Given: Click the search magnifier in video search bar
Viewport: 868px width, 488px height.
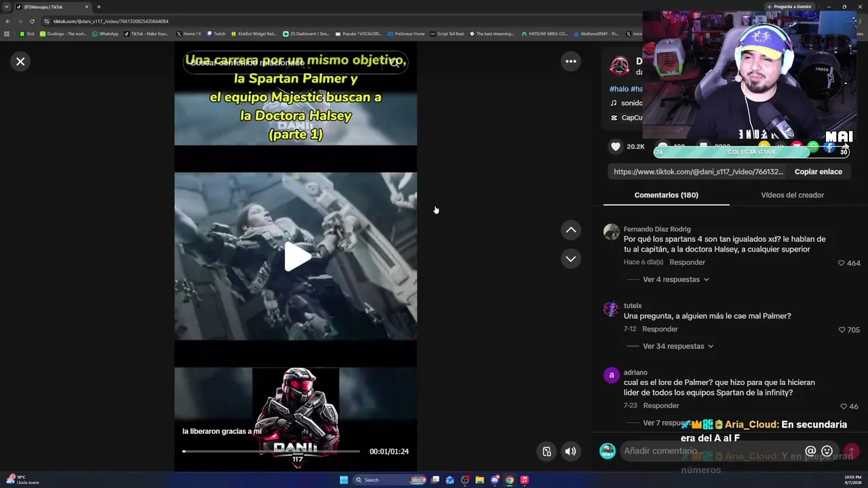Looking at the screenshot, I should [395, 63].
